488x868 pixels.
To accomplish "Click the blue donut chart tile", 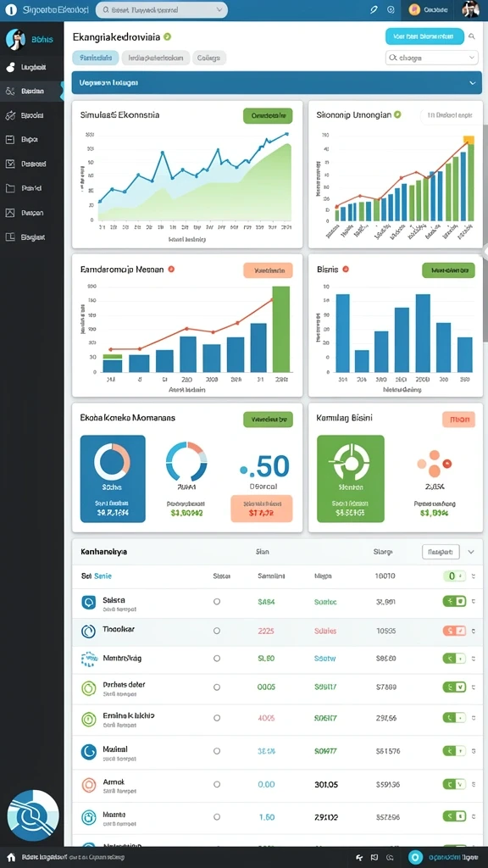I will tap(113, 479).
